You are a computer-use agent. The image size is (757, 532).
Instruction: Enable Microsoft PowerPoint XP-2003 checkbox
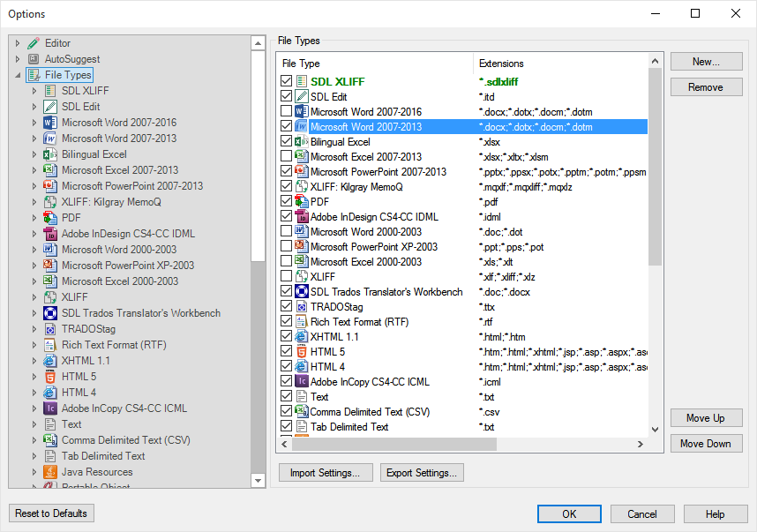pos(286,246)
